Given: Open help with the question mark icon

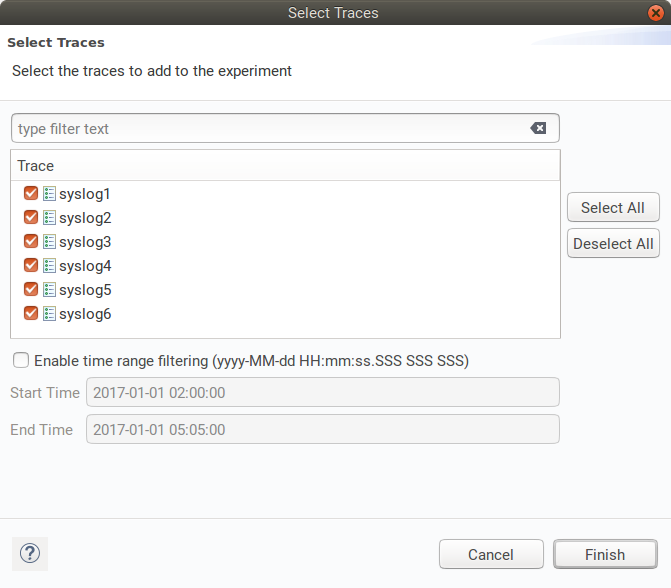Looking at the screenshot, I should pyautogui.click(x=30, y=553).
